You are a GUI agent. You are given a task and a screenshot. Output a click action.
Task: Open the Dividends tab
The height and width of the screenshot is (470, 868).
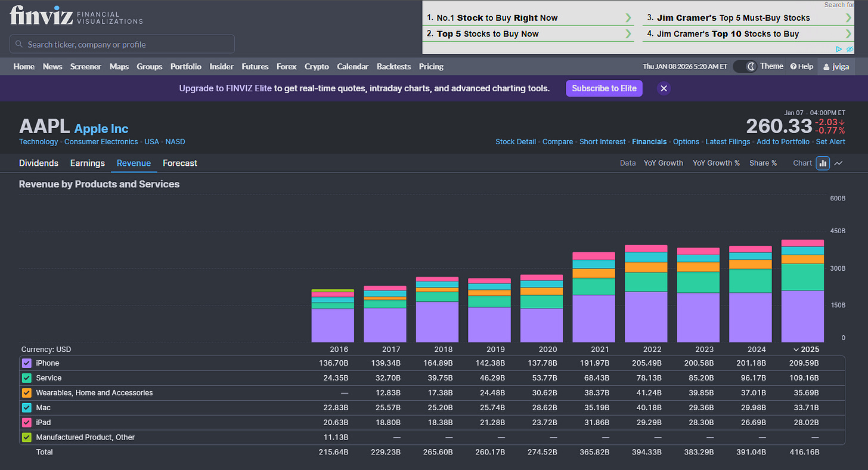pos(39,163)
